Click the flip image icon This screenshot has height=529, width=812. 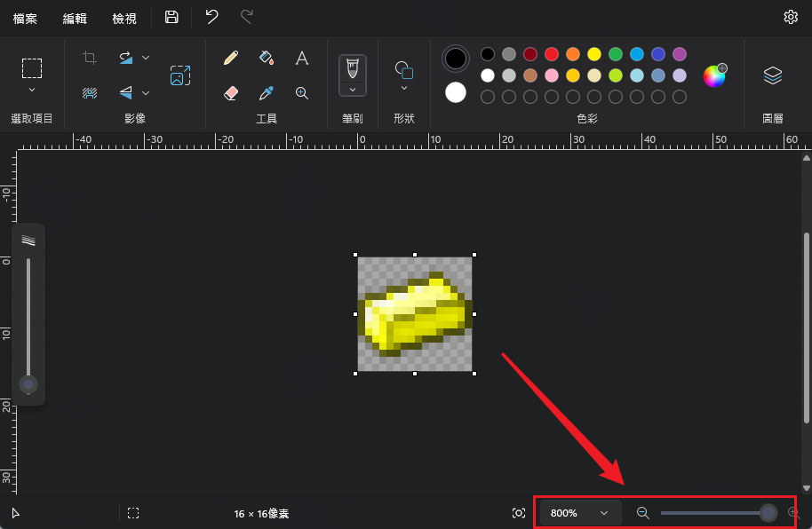(126, 93)
